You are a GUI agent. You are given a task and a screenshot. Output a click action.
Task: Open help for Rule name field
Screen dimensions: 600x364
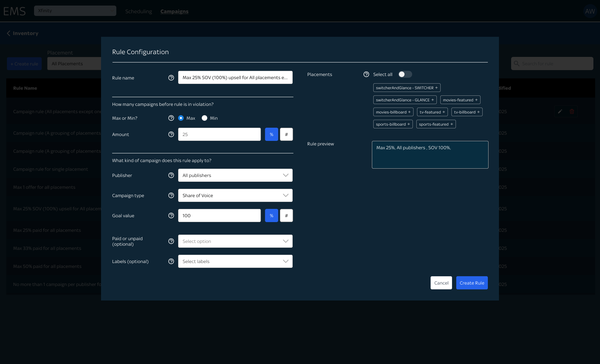point(171,78)
